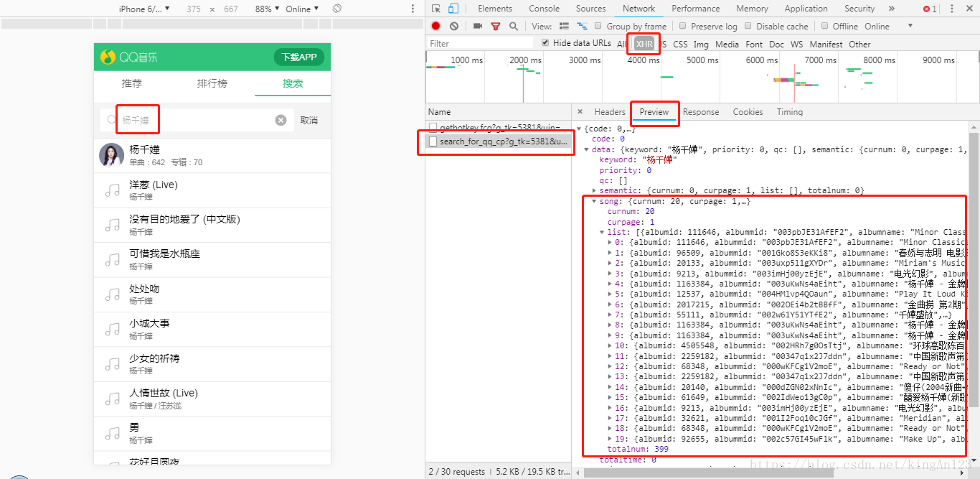Open the iPhone 6 device dropdown

click(x=144, y=9)
